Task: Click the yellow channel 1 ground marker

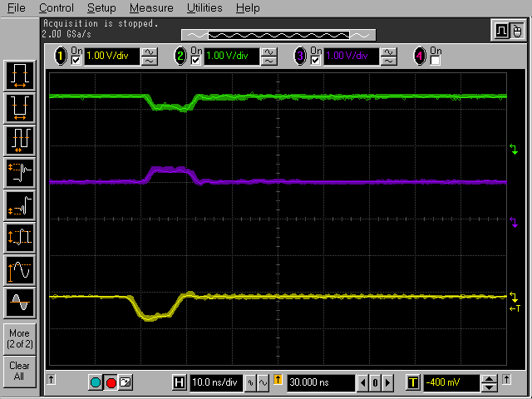Action: (x=514, y=298)
